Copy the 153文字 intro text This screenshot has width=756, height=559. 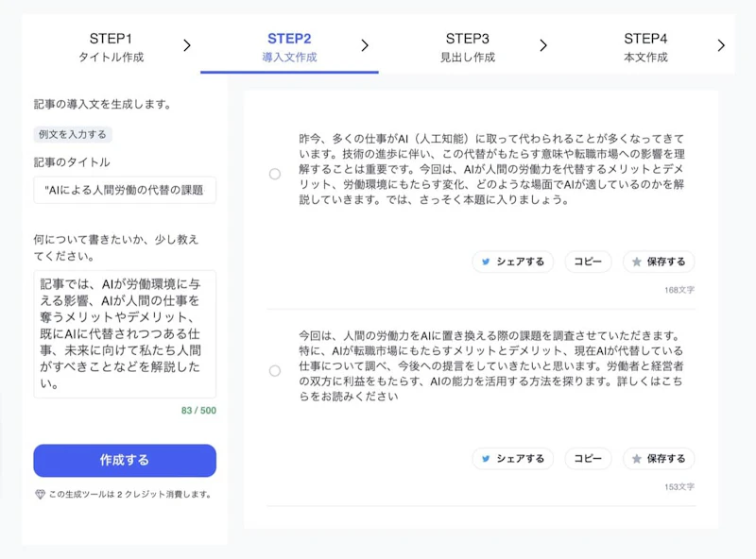(588, 459)
